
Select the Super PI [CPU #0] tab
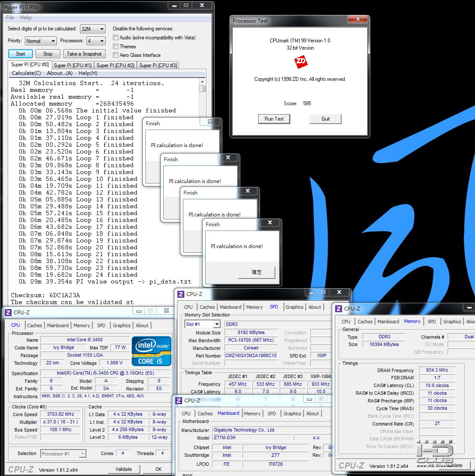pyautogui.click(x=30, y=65)
